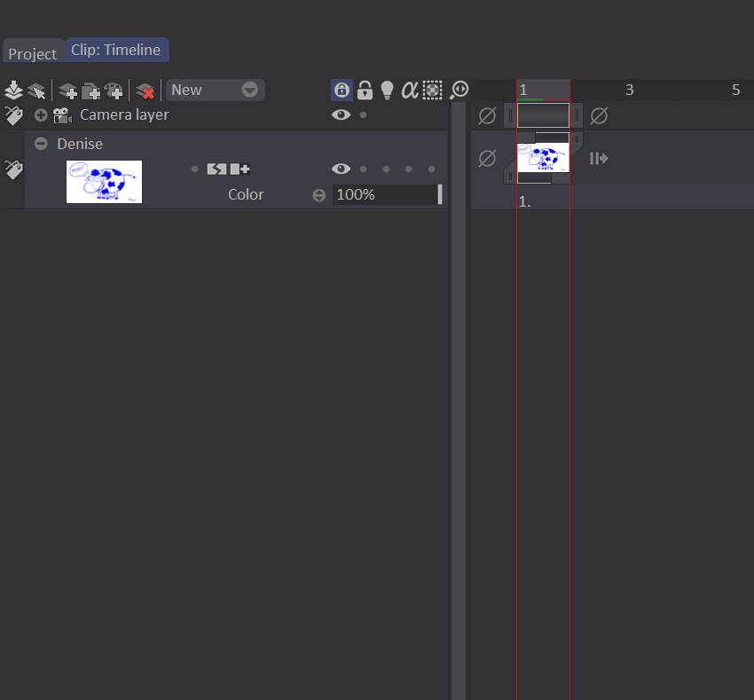Toggle visibility of the Denise layer
The height and width of the screenshot is (700, 754).
[341, 169]
